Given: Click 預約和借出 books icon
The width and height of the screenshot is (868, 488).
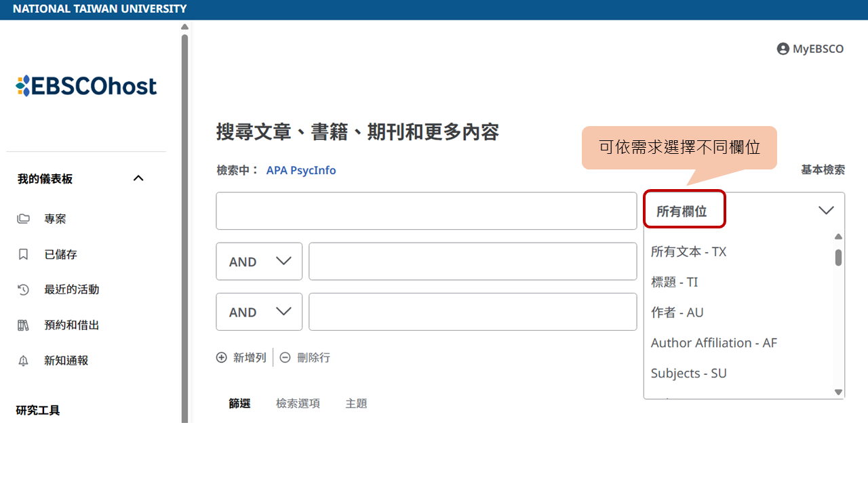Looking at the screenshot, I should [x=24, y=325].
